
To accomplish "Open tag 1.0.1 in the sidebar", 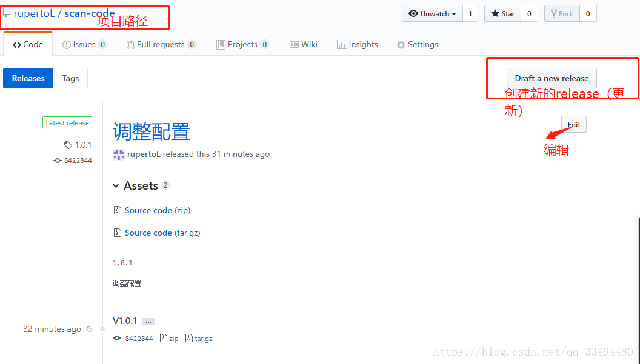I will [x=83, y=145].
